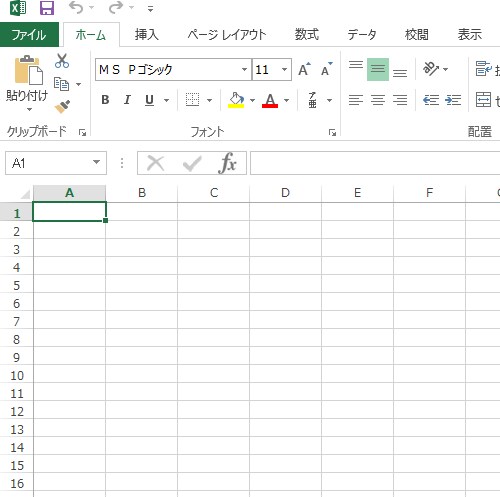Toggle Bold formatting
This screenshot has height=497, width=500.
[x=105, y=100]
